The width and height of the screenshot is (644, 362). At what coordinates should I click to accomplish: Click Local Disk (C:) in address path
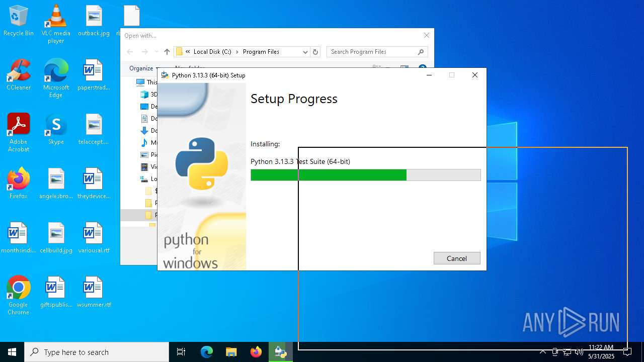point(212,52)
